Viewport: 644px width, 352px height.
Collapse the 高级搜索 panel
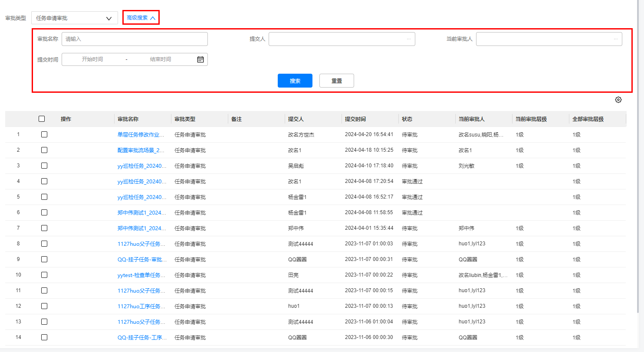click(141, 18)
